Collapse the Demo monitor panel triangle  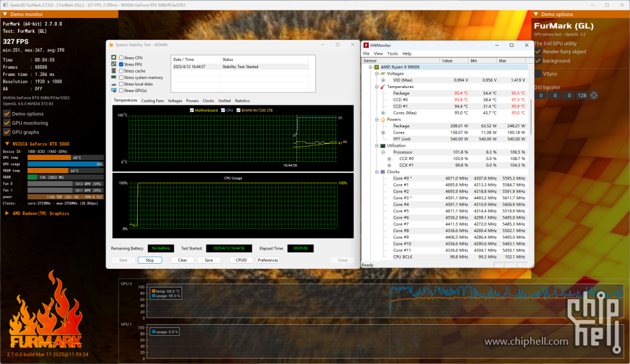(x=5, y=14)
